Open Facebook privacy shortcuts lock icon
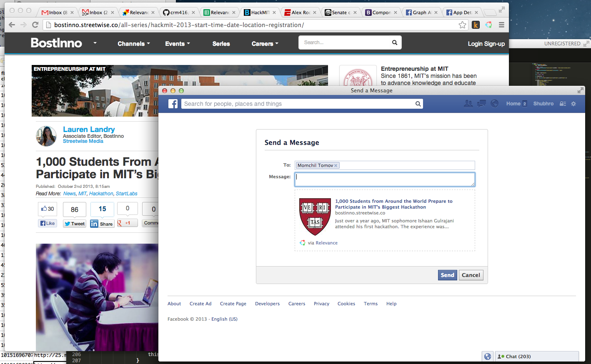The height and width of the screenshot is (364, 591). pos(563,104)
